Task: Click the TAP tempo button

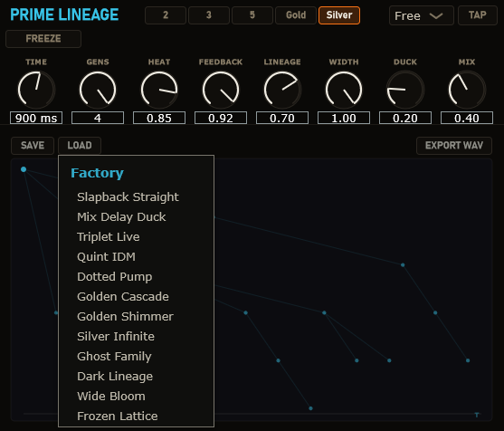Action: (478, 15)
